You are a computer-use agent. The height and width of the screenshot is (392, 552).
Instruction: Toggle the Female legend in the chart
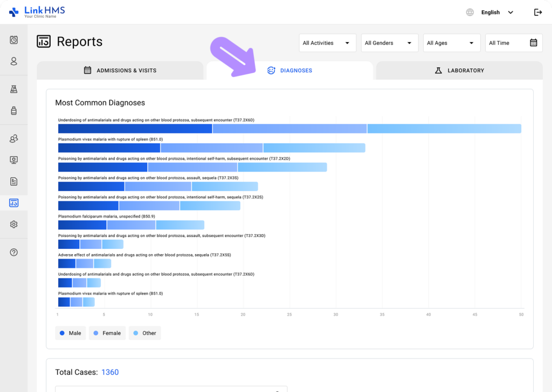[x=107, y=333]
